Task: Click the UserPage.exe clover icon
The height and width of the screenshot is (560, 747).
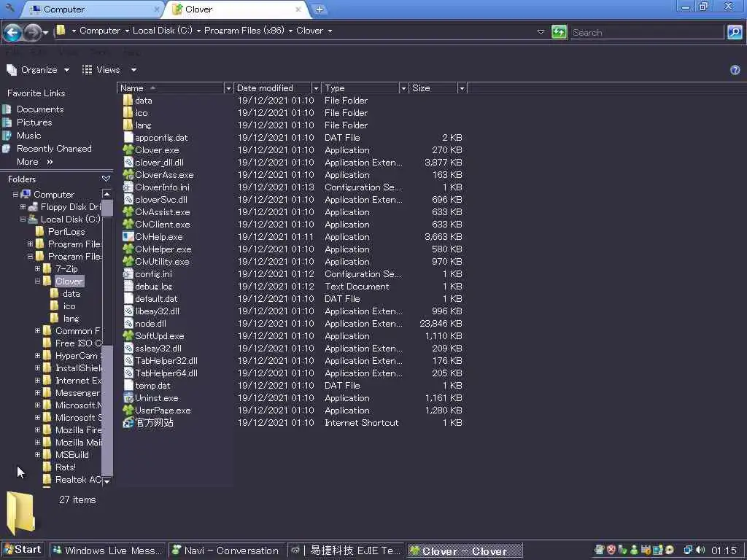Action: 128,410
